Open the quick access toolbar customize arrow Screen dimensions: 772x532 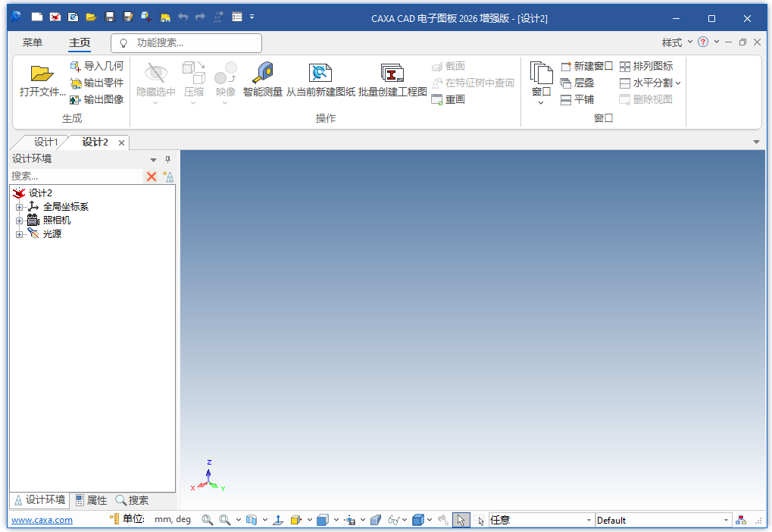252,17
